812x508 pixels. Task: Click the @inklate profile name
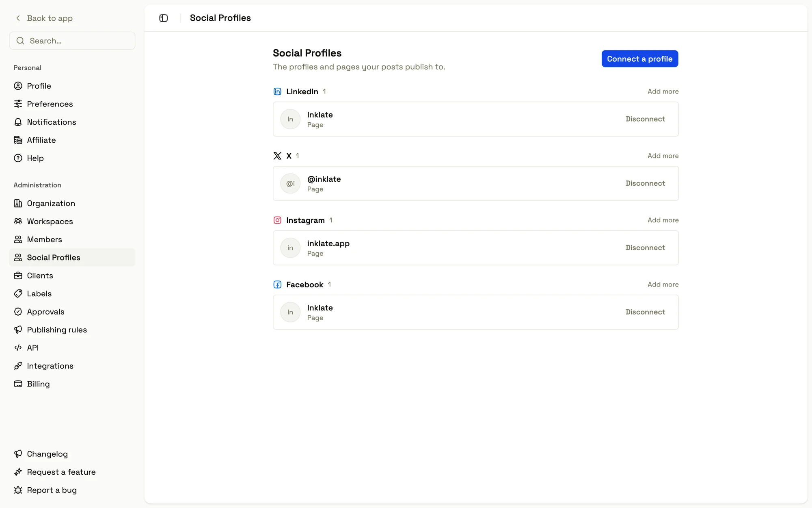pos(324,179)
